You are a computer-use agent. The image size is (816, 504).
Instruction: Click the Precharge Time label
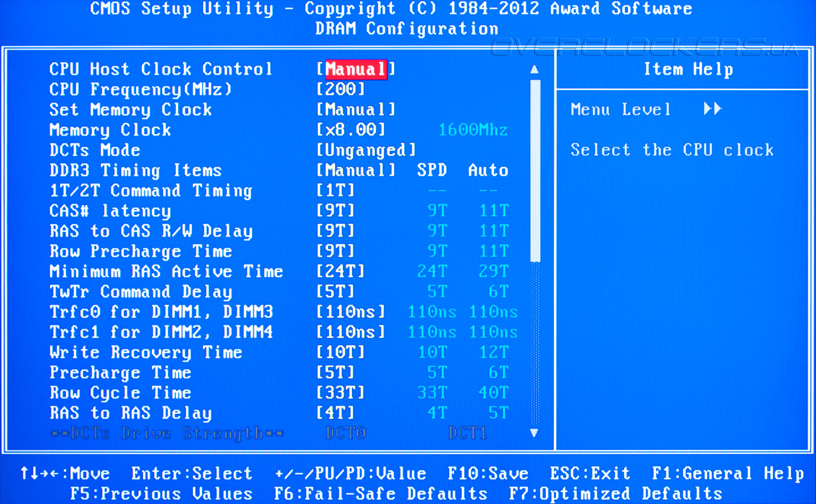coord(120,374)
